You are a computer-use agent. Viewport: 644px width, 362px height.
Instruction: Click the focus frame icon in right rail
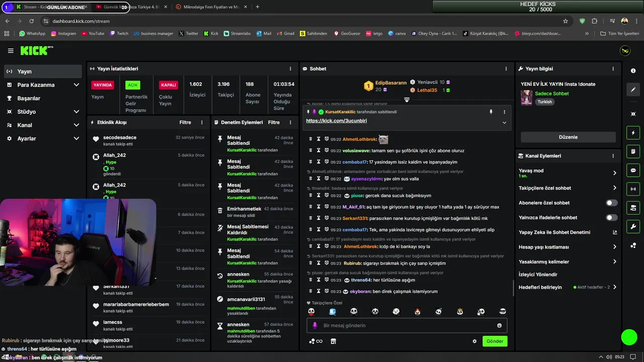pos(633,114)
